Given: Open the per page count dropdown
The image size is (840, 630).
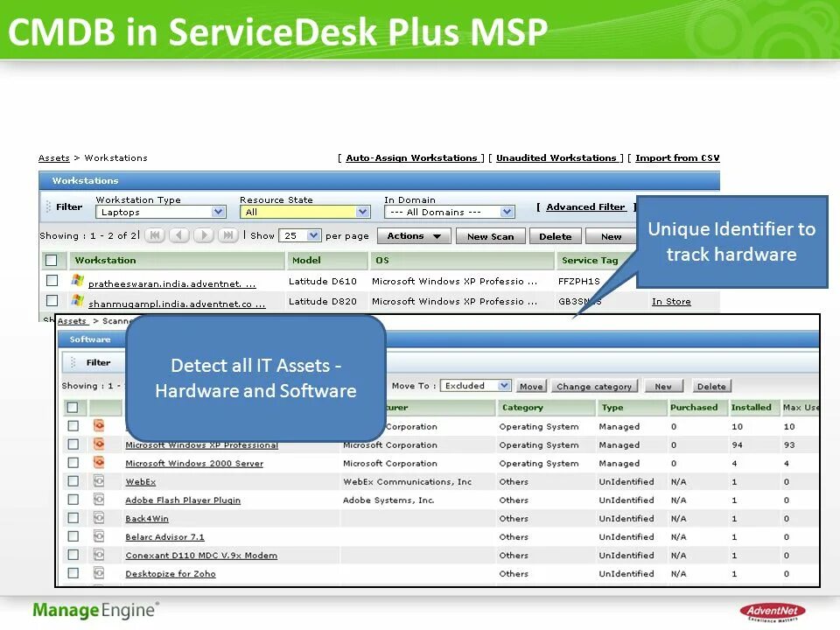Looking at the screenshot, I should point(299,235).
